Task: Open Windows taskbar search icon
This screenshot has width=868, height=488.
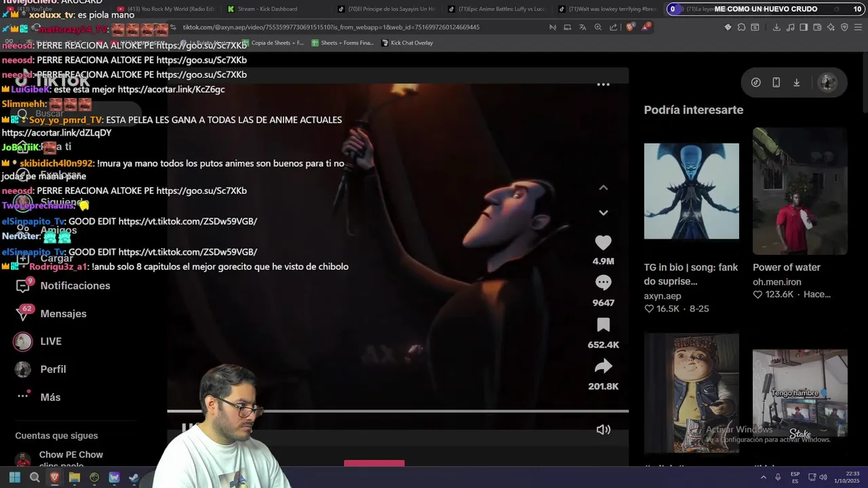Action: pyautogui.click(x=35, y=478)
